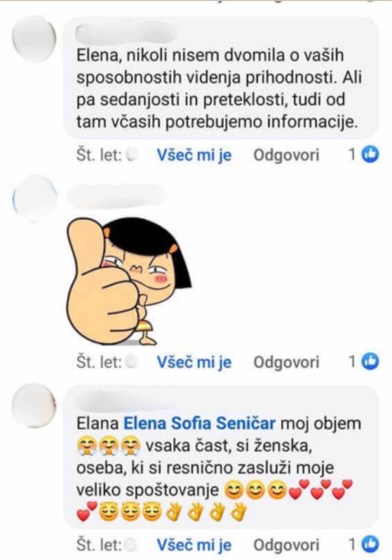Click like reaction icon under thumbs-up sticker
392x560 pixels.
click(370, 361)
